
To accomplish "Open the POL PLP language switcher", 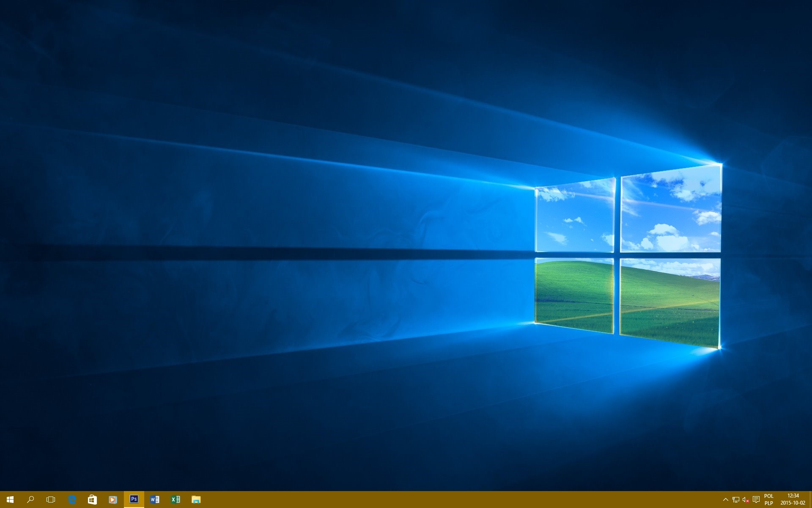I will tap(768, 500).
